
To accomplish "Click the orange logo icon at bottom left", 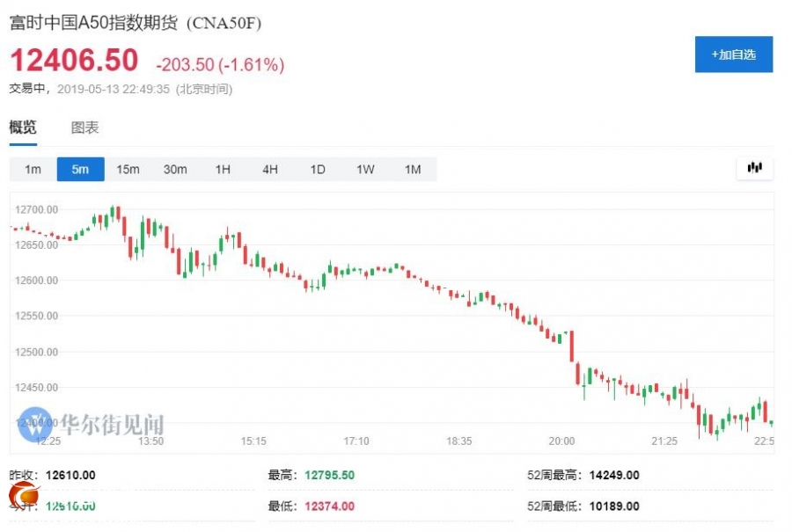I will pos(23,495).
